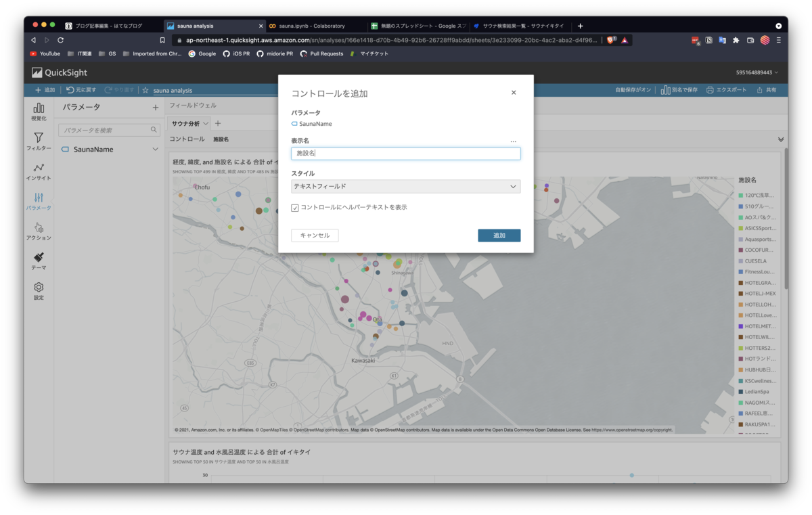The width and height of the screenshot is (812, 515).
Task: Expand the SaunaName parameter chevron
Action: pos(155,149)
